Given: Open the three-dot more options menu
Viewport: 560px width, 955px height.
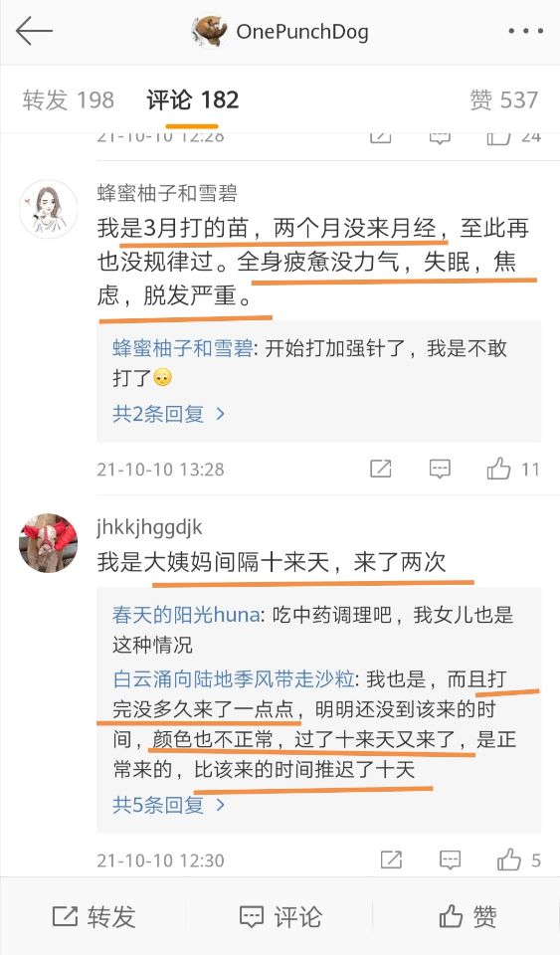Looking at the screenshot, I should pos(525,31).
